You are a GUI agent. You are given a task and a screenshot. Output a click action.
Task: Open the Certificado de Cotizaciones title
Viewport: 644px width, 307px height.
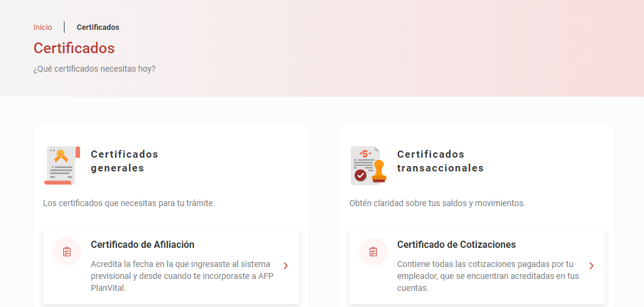click(456, 244)
